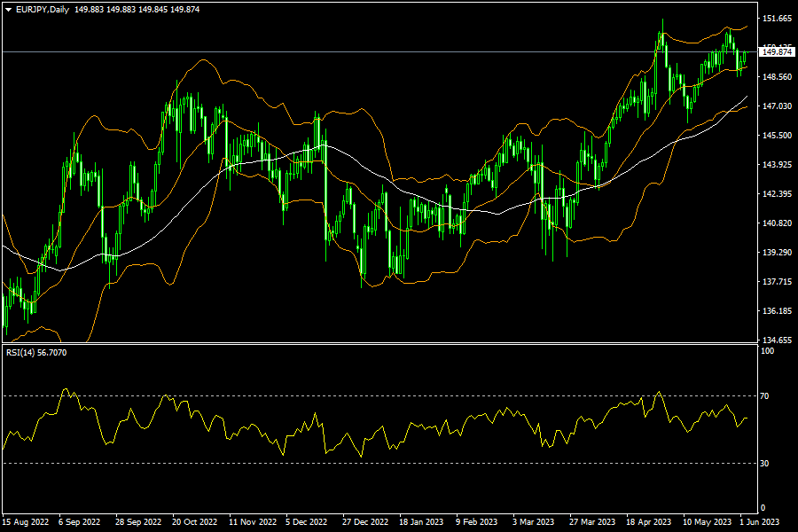The height and width of the screenshot is (532, 798).
Task: Click the 20 Oct 2022 date label
Action: click(194, 522)
